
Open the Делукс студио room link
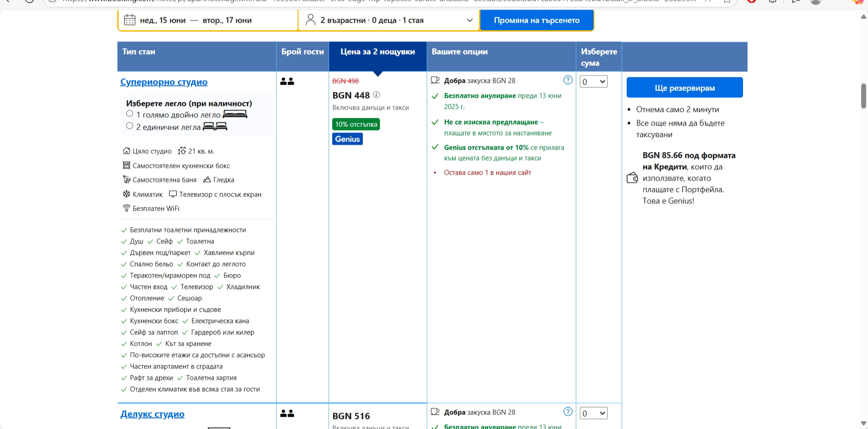pos(152,414)
